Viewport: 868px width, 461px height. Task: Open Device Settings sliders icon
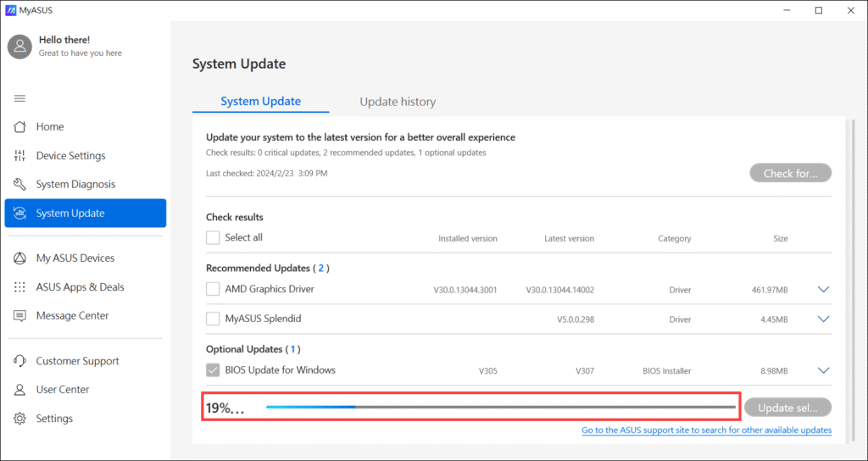coord(20,156)
